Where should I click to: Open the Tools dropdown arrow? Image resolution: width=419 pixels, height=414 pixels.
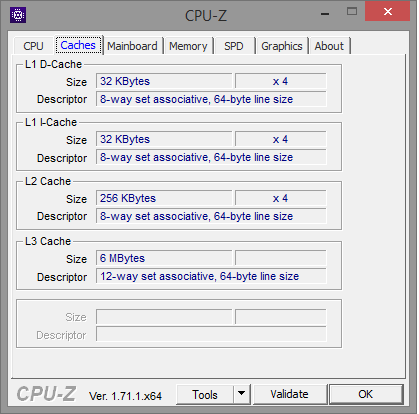click(242, 394)
